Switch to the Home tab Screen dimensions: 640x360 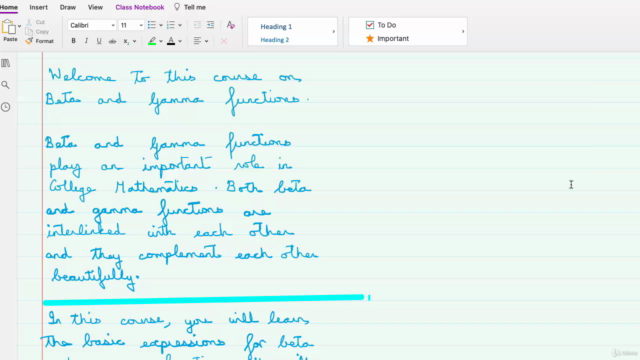point(9,7)
